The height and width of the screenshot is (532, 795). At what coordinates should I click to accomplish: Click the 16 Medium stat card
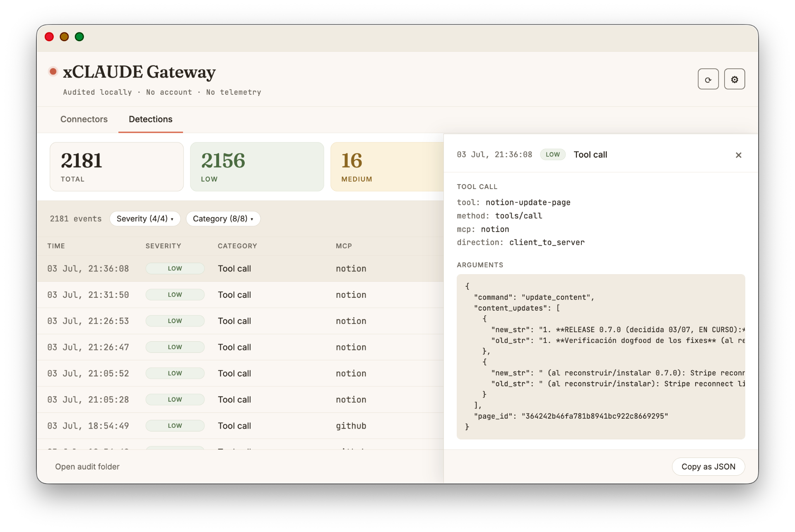coord(387,167)
